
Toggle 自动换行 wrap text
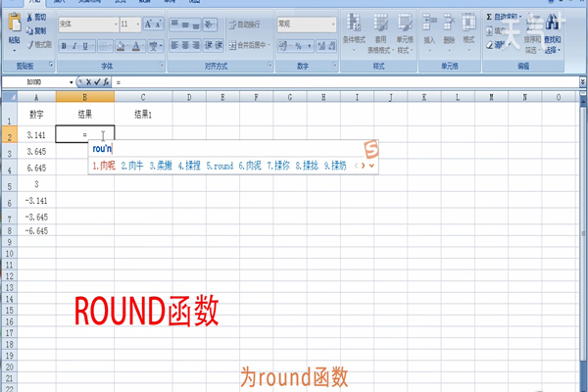coord(244,24)
